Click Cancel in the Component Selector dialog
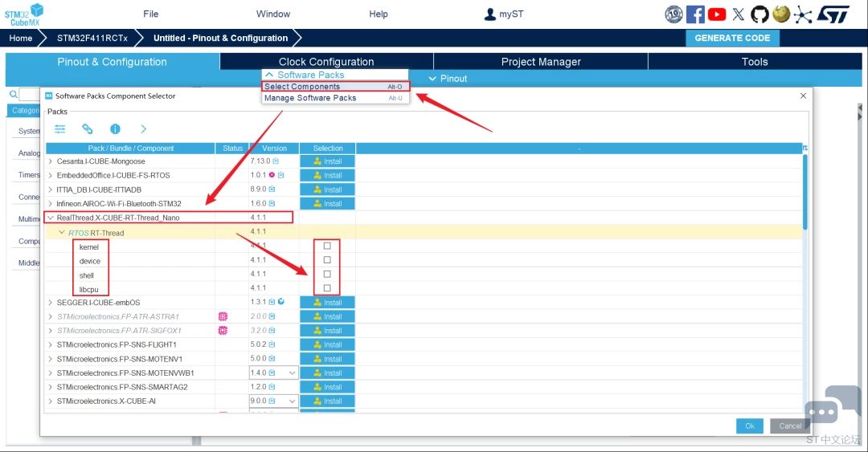Image resolution: width=868 pixels, height=452 pixels. [790, 426]
